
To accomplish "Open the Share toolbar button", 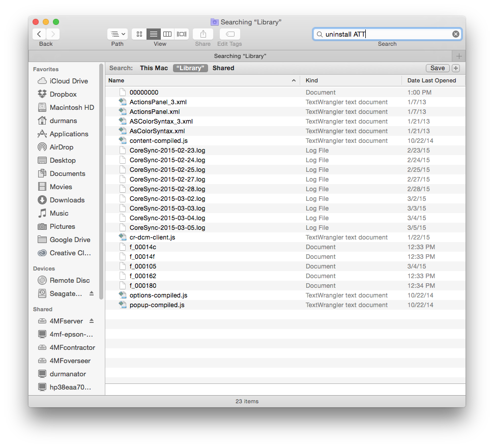I will (203, 34).
